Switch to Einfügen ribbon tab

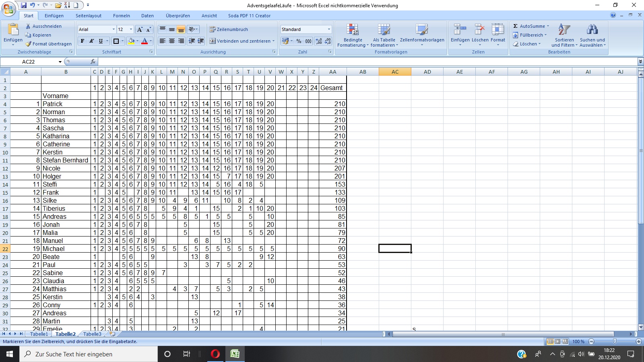[54, 16]
